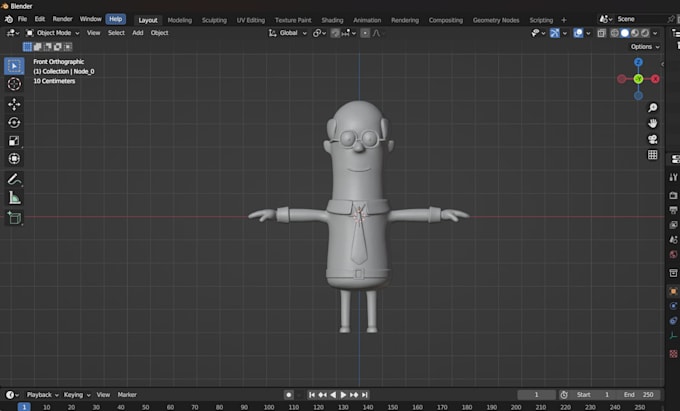Open the Physics properties tab
Screen dimensions: 680x411
pos(673,306)
